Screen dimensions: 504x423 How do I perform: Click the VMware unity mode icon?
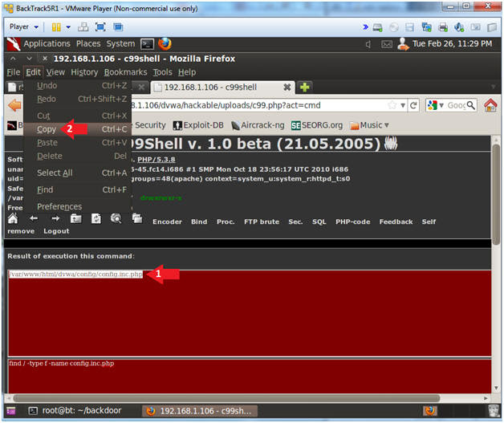pyautogui.click(x=118, y=27)
